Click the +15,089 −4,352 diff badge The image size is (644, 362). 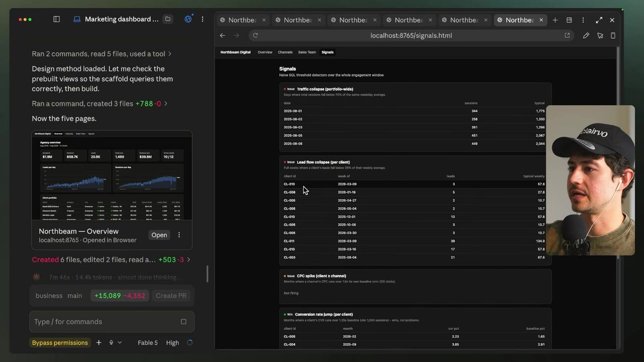pyautogui.click(x=119, y=296)
